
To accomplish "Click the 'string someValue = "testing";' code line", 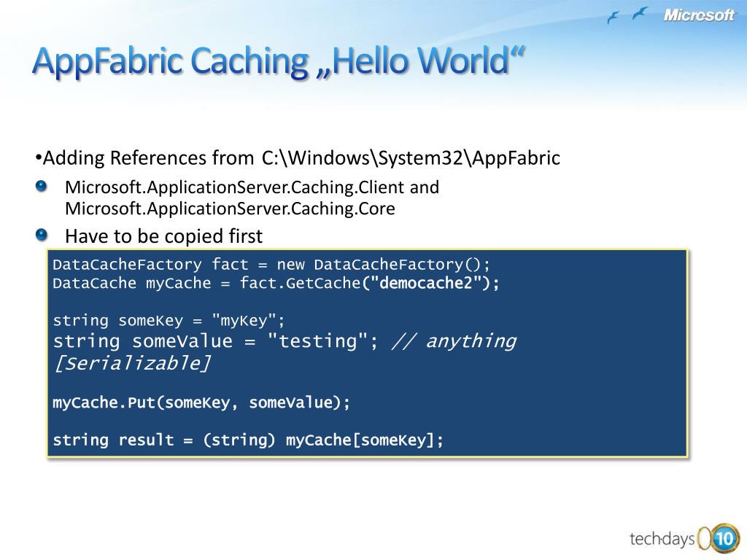I will coord(215,341).
